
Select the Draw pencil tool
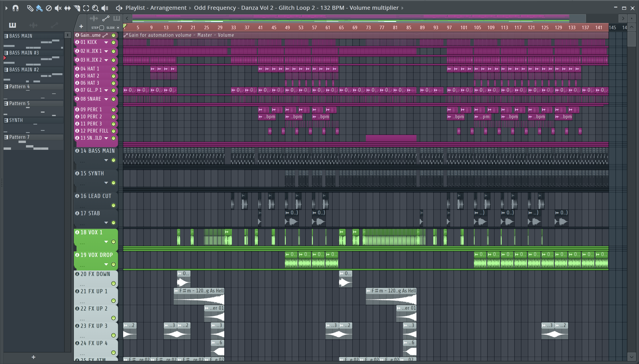(30, 8)
